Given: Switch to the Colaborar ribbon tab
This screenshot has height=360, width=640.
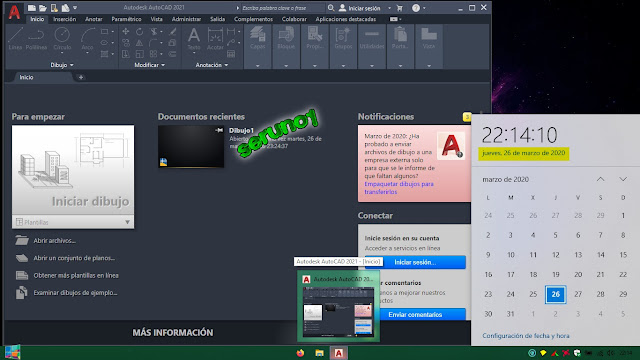Looking at the screenshot, I should (x=294, y=19).
